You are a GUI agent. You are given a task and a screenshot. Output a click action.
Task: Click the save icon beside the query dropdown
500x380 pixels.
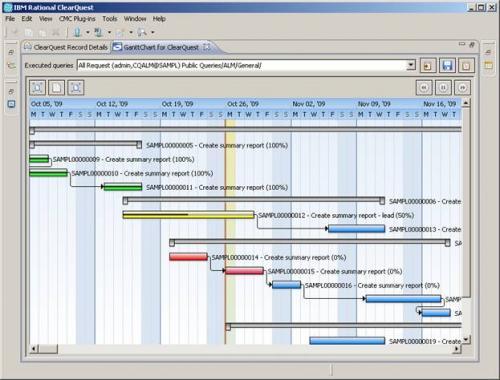click(x=447, y=65)
